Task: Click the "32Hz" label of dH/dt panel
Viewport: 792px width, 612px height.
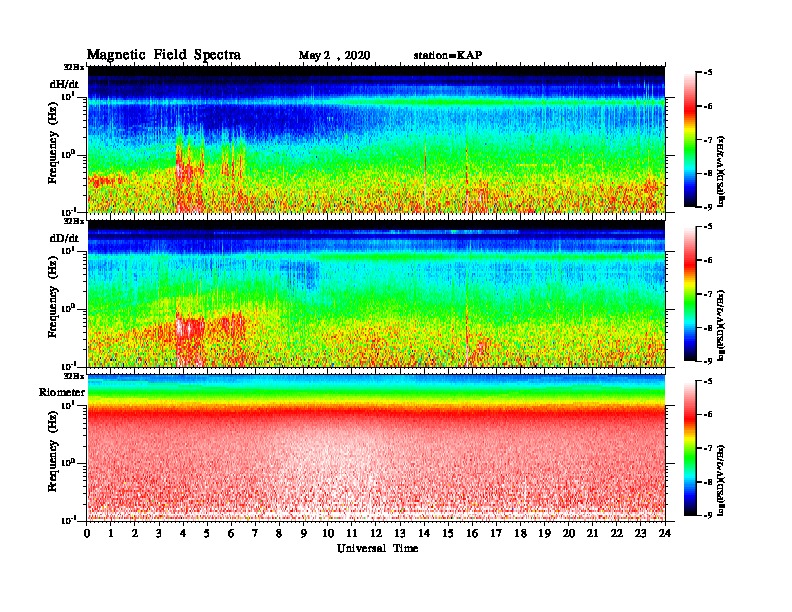Action: coord(74,67)
